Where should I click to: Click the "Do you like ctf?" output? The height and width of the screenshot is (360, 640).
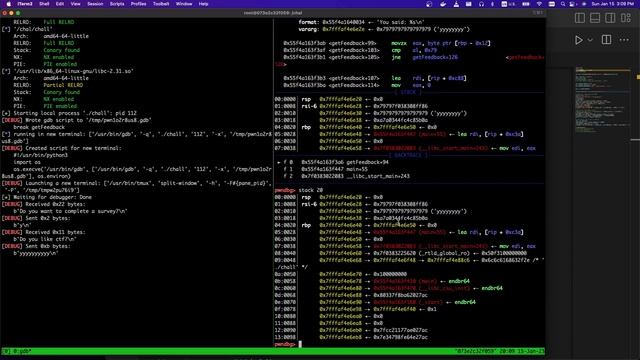[x=44, y=239]
